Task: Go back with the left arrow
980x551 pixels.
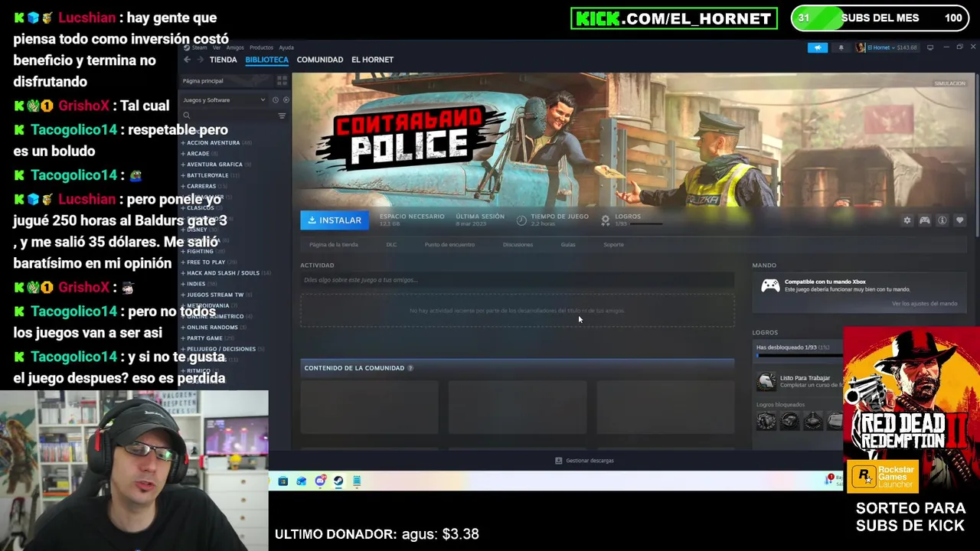Action: (188, 60)
